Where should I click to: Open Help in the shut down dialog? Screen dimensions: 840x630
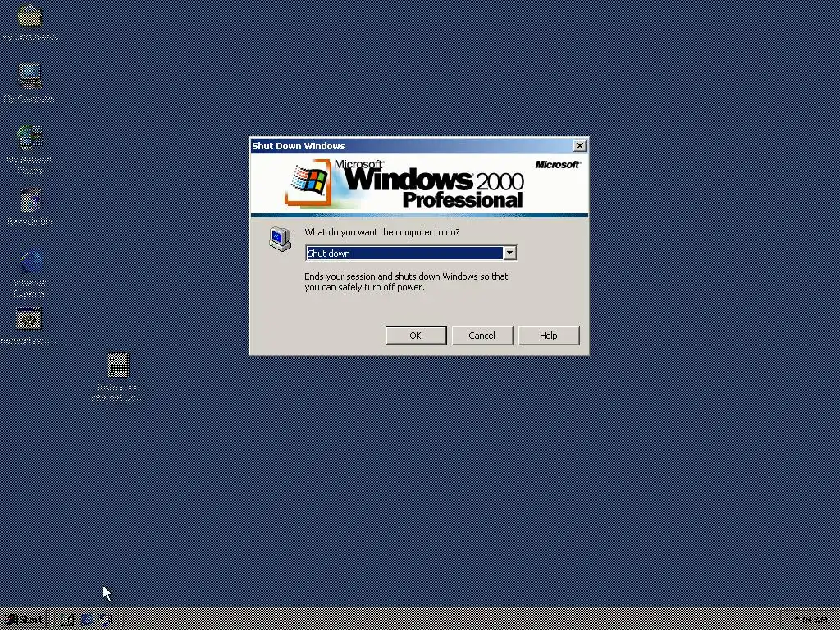point(549,336)
